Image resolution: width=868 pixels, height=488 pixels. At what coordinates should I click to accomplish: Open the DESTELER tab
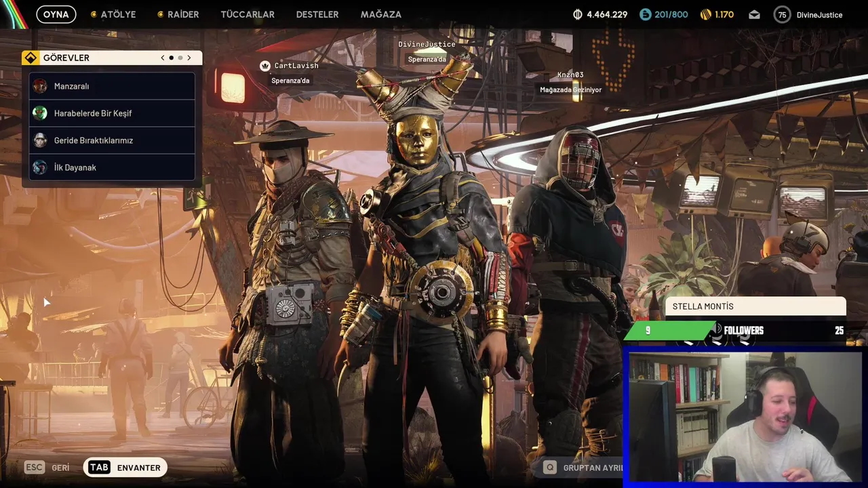coord(317,14)
